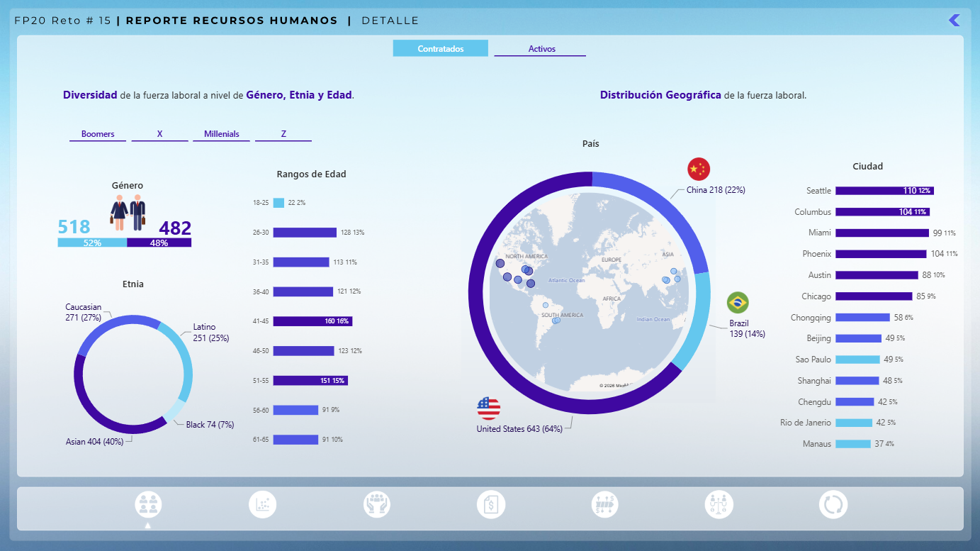The image size is (980, 551).
Task: Open the scatter chart navigation icon
Action: 262,505
